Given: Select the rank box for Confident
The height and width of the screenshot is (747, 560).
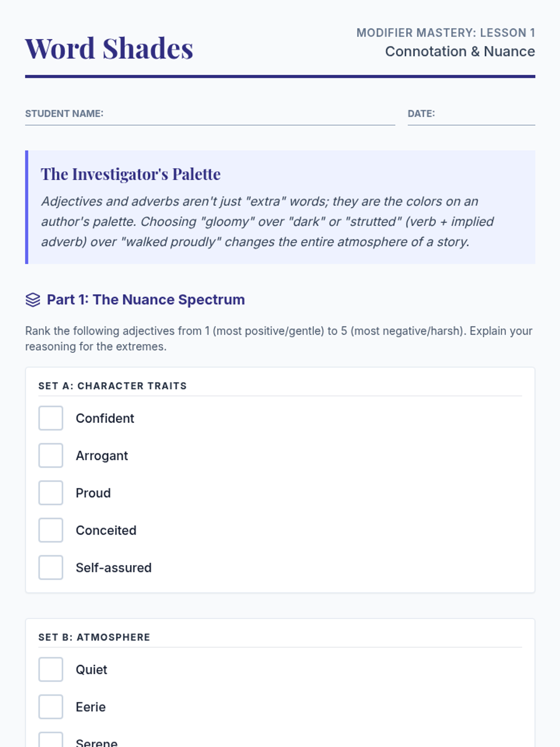Looking at the screenshot, I should [51, 418].
